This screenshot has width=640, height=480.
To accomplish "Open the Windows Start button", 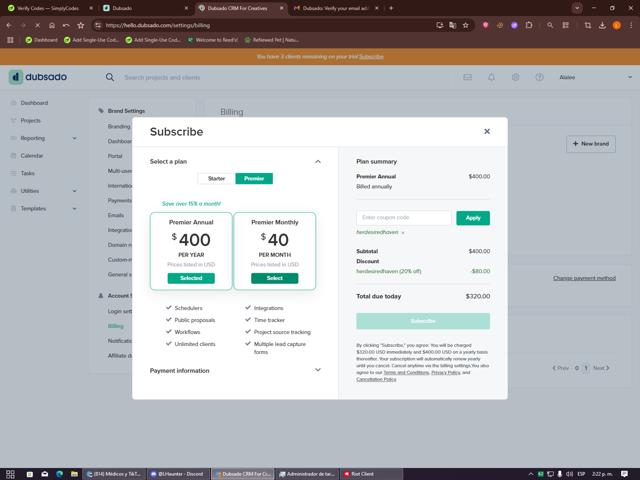I will click(10, 474).
